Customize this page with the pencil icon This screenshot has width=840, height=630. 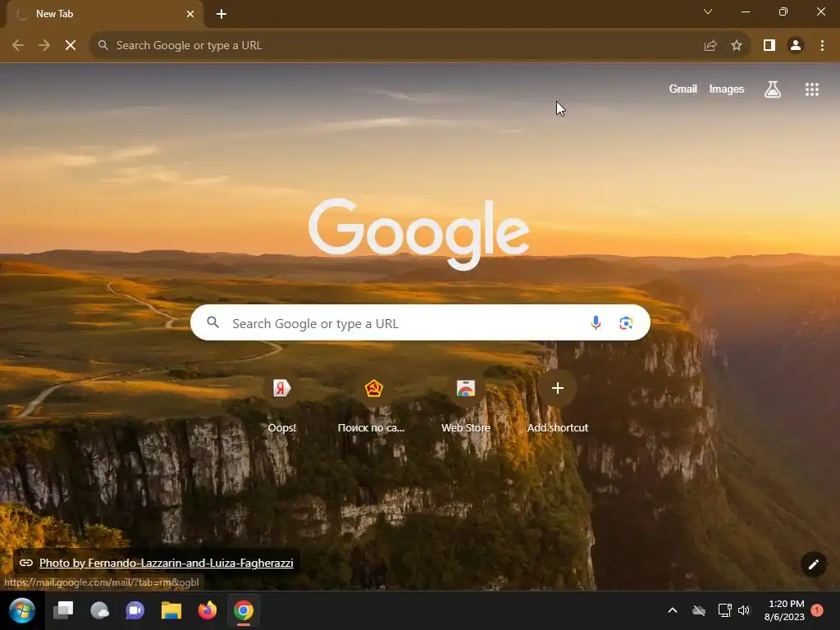coord(813,564)
